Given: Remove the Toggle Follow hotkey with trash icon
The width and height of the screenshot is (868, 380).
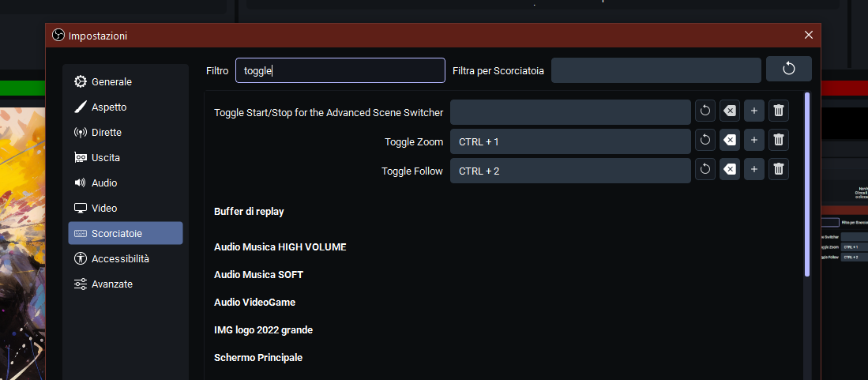Looking at the screenshot, I should point(778,170).
